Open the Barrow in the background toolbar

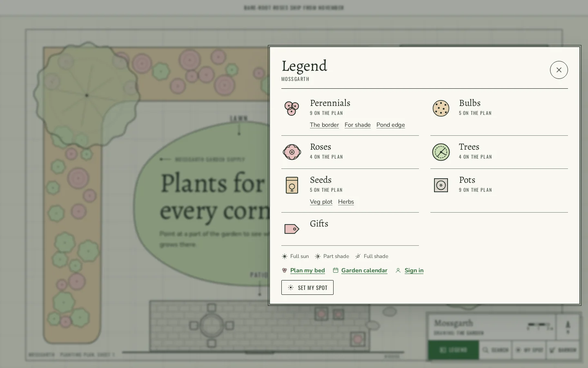click(563, 350)
